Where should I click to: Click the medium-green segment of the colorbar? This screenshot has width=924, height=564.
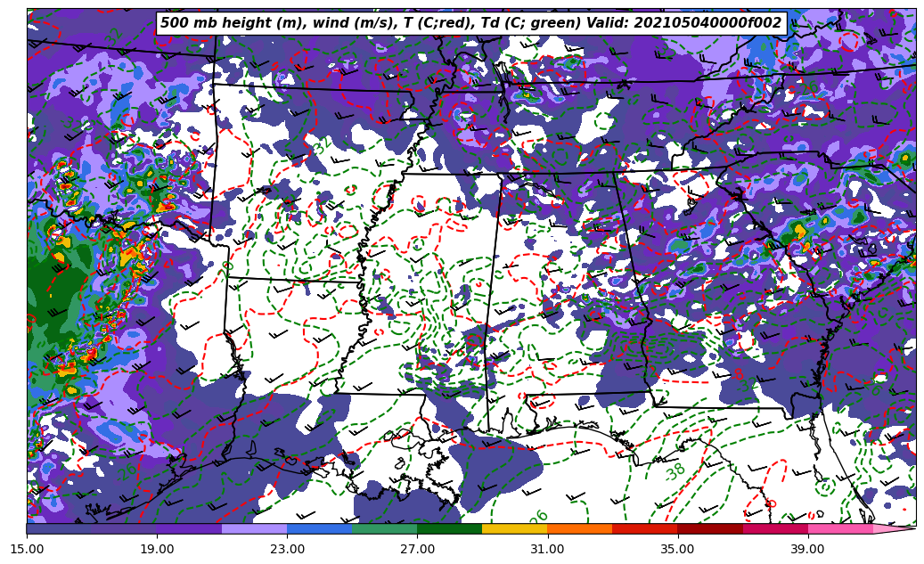tap(384, 528)
